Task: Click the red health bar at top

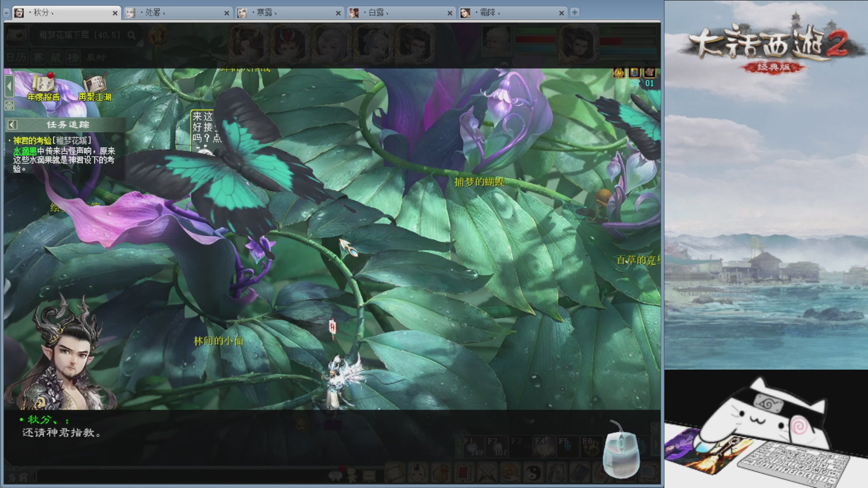Action: 535,40
